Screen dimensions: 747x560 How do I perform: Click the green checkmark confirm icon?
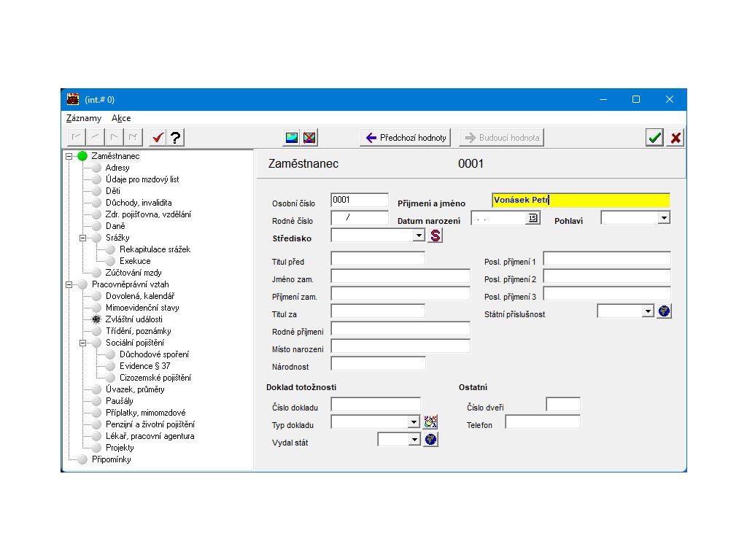(654, 137)
